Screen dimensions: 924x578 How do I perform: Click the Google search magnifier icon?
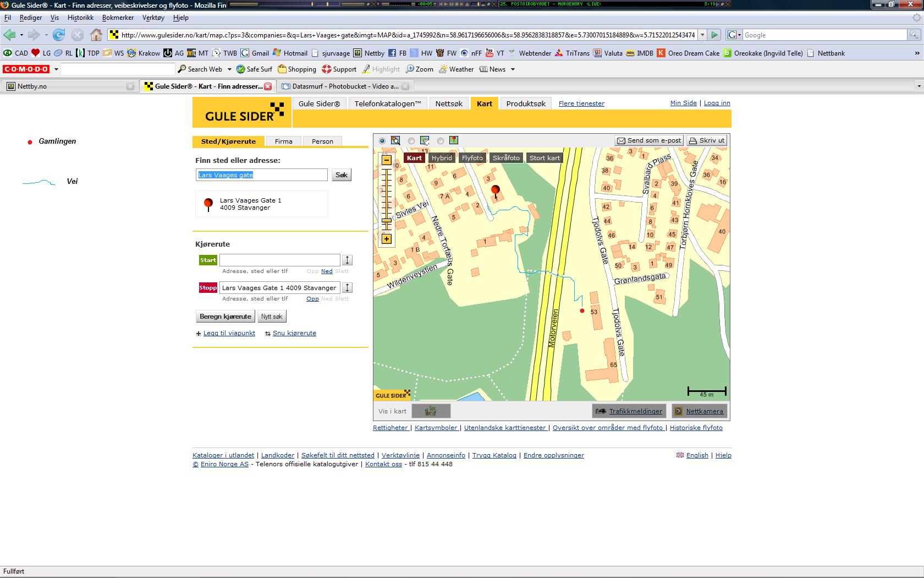click(x=914, y=35)
